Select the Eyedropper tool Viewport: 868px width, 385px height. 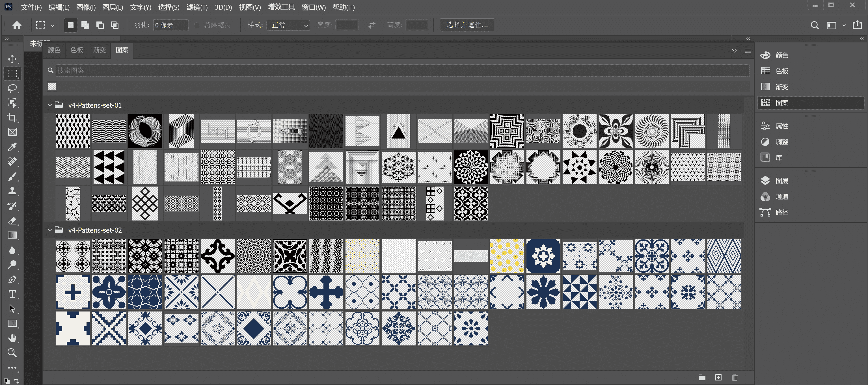pyautogui.click(x=12, y=147)
